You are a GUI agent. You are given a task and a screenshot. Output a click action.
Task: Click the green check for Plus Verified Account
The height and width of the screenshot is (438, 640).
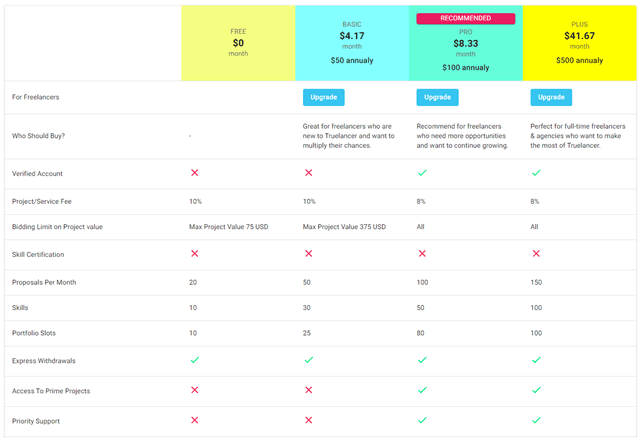pos(536,173)
